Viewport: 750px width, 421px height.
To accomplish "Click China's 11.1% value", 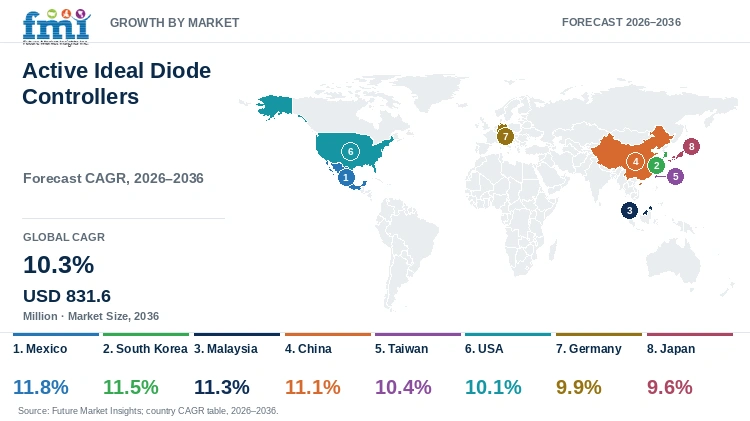I will pos(313,387).
